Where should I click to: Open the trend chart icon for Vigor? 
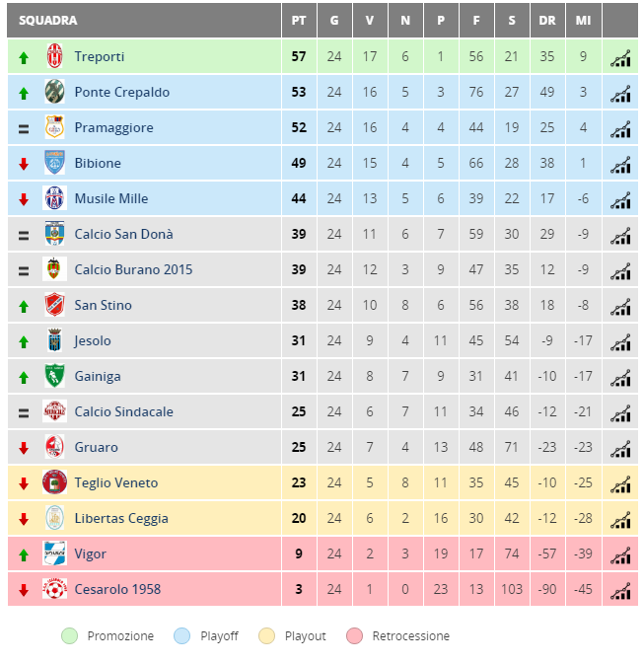tap(620, 555)
